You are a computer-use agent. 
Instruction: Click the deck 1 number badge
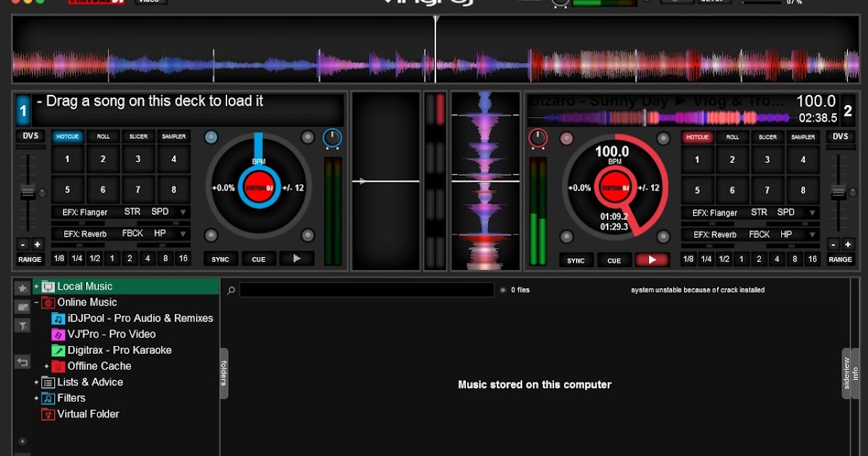23,111
